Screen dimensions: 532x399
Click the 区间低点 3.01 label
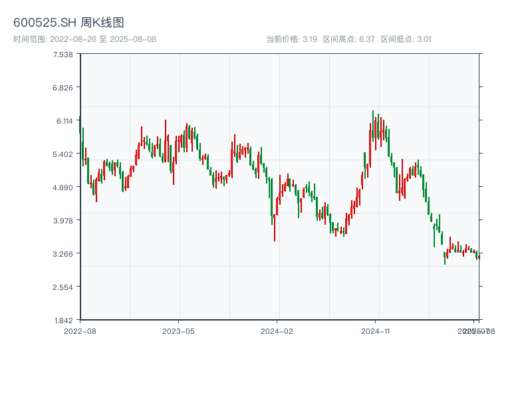click(406, 39)
